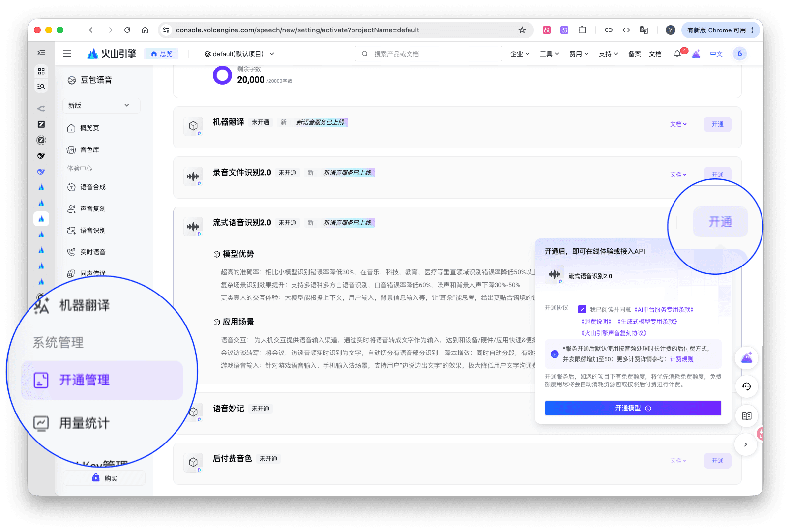The image size is (791, 532).
Task: Reload the page with the refresh icon
Action: coord(127,30)
